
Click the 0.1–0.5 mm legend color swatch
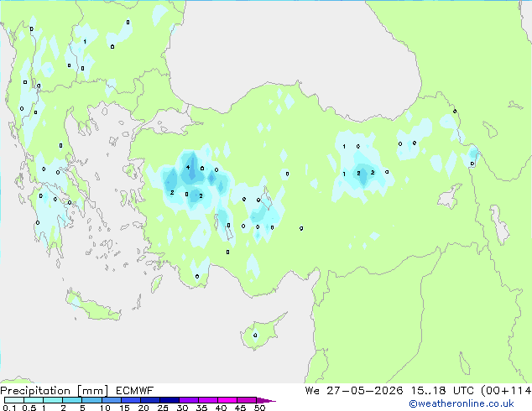pos(14,400)
